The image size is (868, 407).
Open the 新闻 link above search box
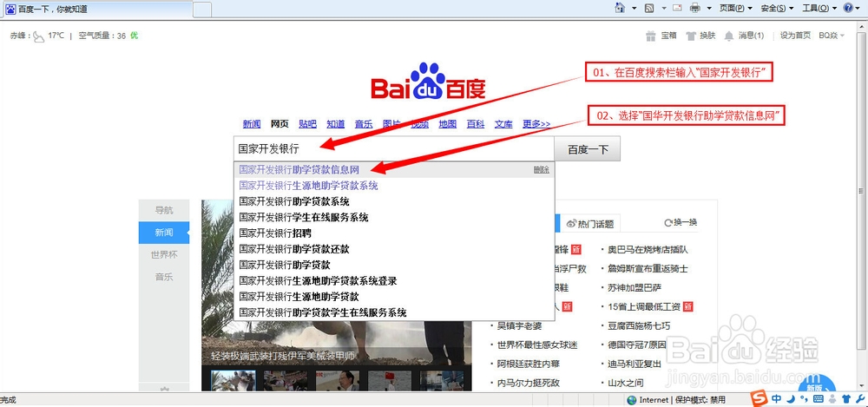pyautogui.click(x=252, y=124)
